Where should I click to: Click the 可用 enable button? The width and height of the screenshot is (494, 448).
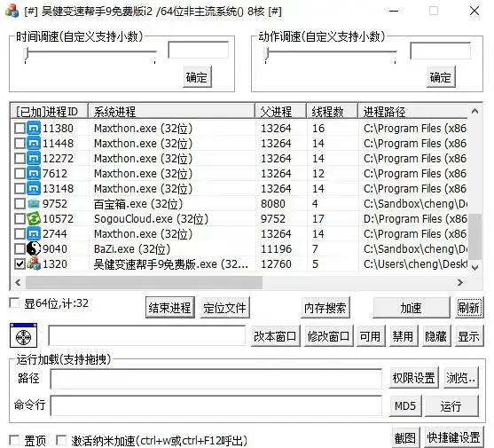click(371, 336)
